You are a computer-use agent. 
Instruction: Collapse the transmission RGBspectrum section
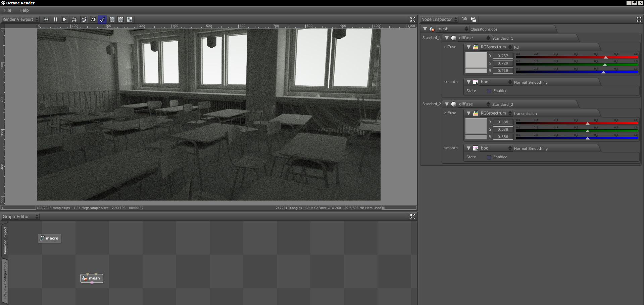pos(468,113)
